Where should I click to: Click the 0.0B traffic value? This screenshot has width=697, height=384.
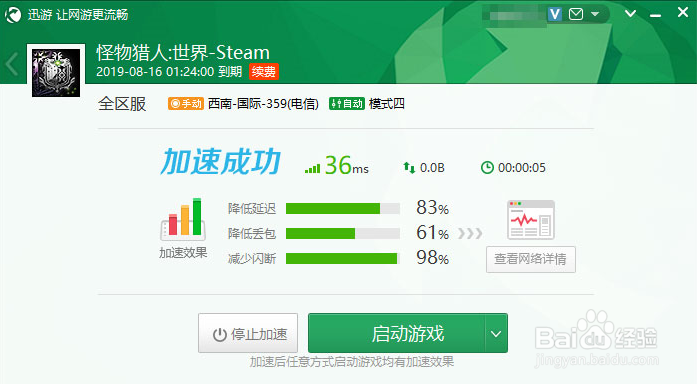click(x=432, y=168)
